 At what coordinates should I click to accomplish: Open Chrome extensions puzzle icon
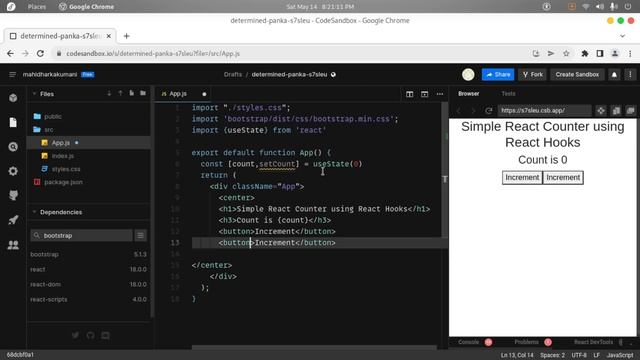[584, 53]
